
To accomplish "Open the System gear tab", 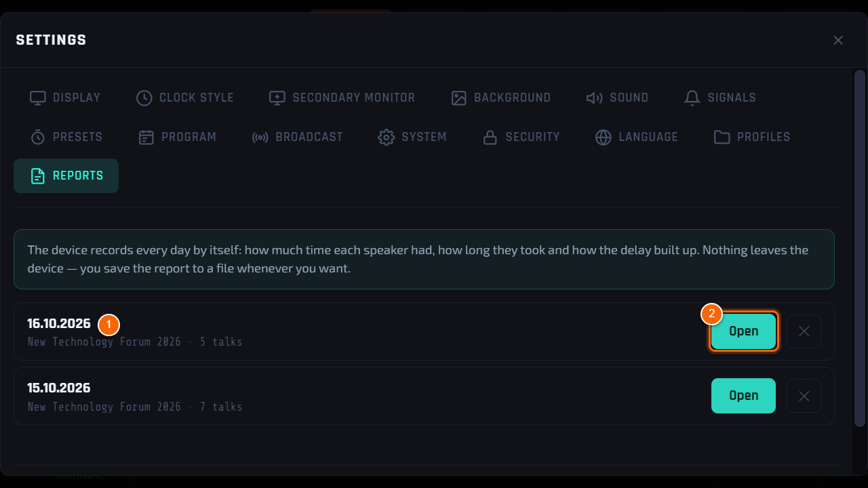I will click(412, 137).
